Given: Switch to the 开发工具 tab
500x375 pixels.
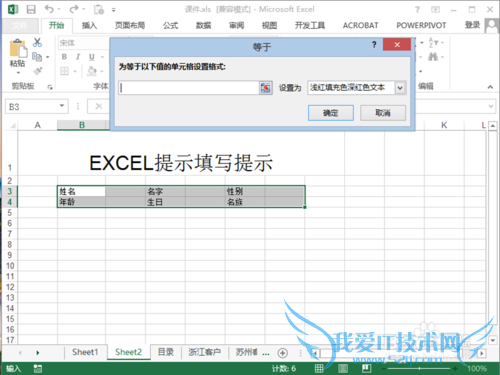Looking at the screenshot, I should tap(310, 26).
